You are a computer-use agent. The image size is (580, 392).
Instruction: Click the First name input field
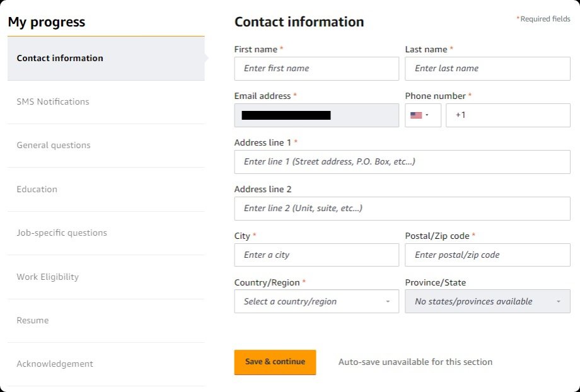tap(316, 68)
